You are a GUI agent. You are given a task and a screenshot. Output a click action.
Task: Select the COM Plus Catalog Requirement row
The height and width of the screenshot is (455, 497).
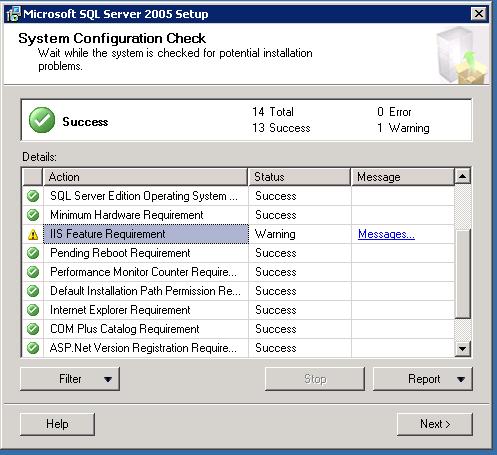click(x=238, y=329)
